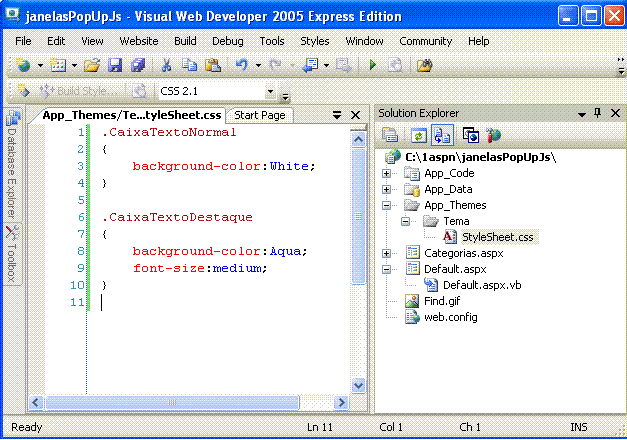Expand the App_Data folder node
This screenshot has width=627, height=440.
(386, 189)
